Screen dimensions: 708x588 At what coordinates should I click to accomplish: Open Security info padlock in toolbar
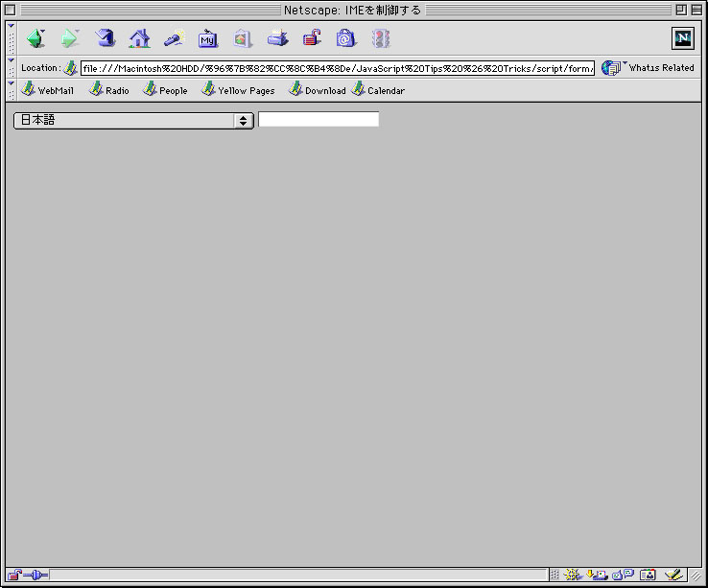pyautogui.click(x=312, y=38)
